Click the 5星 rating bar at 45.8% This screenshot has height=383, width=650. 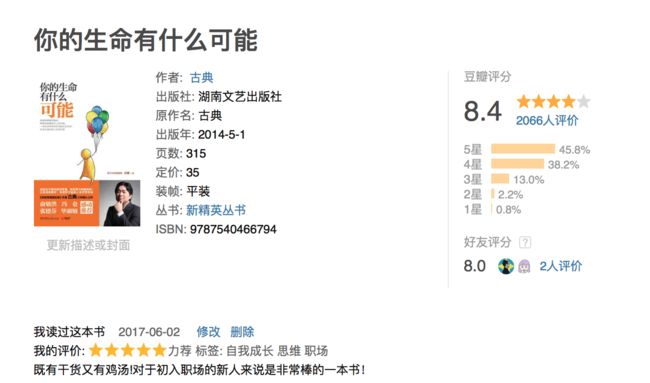[x=523, y=149]
